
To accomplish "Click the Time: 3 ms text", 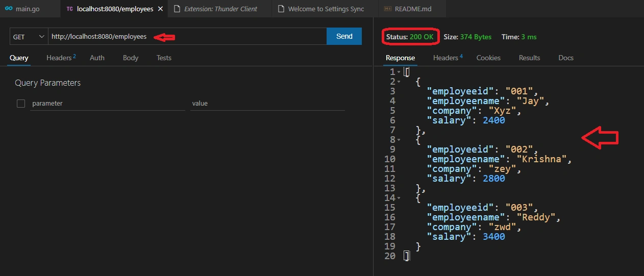I will (x=519, y=37).
